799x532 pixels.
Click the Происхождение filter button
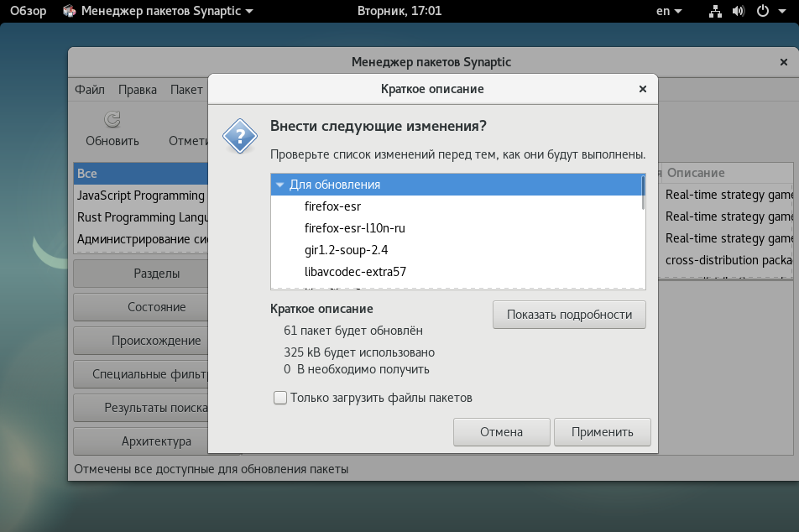click(141, 341)
